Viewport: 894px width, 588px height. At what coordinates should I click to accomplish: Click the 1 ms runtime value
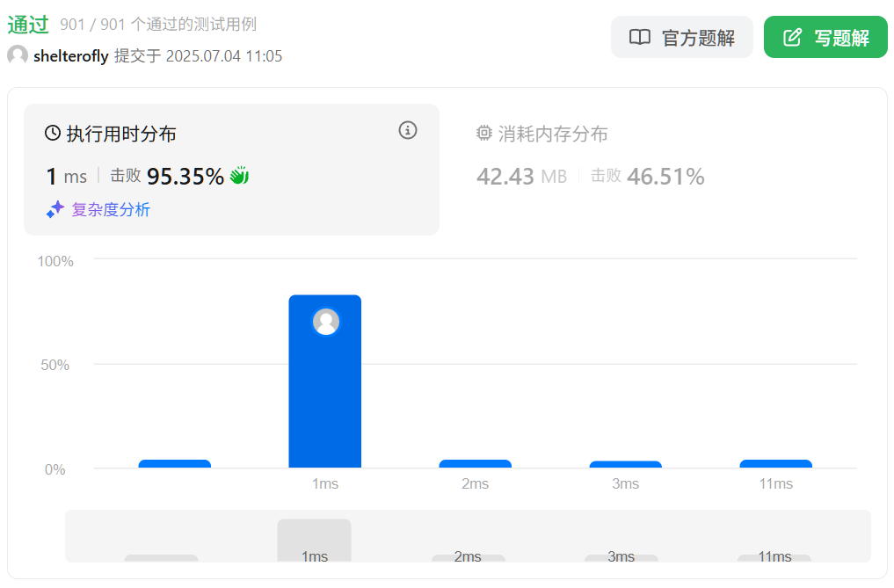pyautogui.click(x=67, y=177)
